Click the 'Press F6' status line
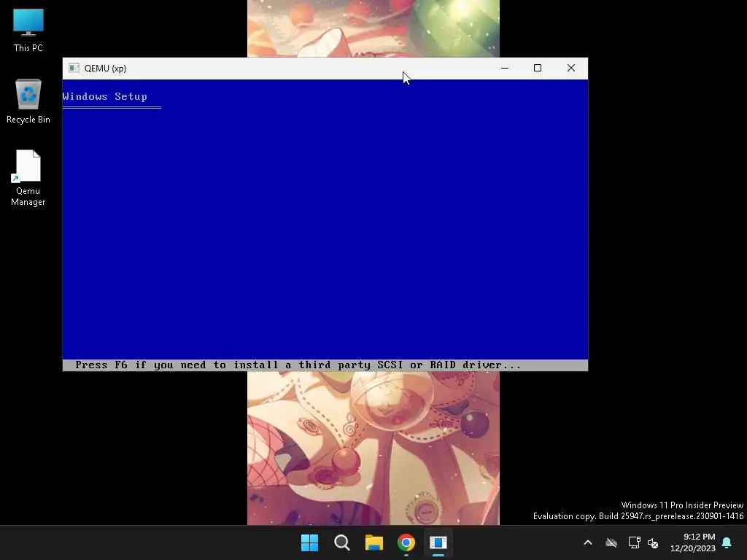The image size is (747, 560). click(325, 365)
